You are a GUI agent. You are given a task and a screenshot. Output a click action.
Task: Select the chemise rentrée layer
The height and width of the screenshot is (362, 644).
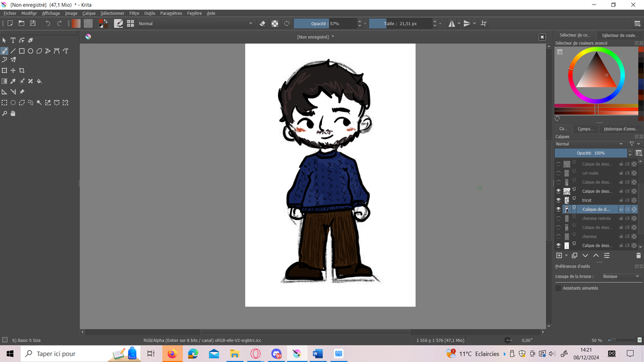596,219
